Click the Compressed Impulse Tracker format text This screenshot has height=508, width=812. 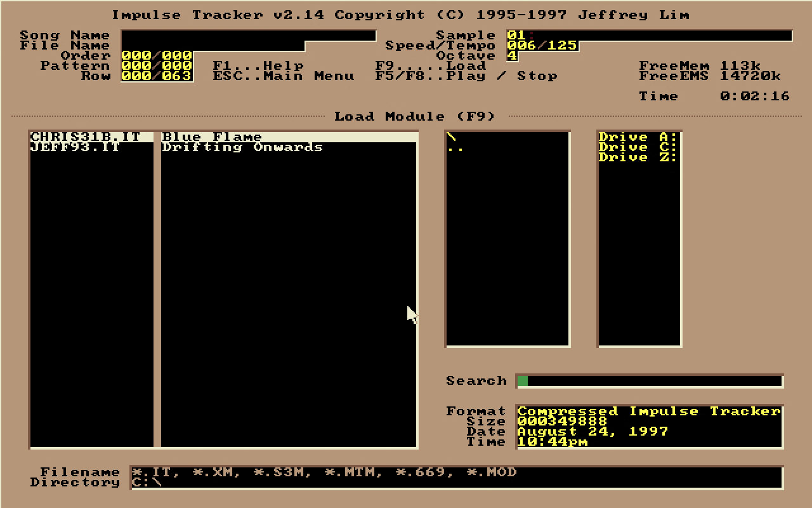click(x=649, y=411)
